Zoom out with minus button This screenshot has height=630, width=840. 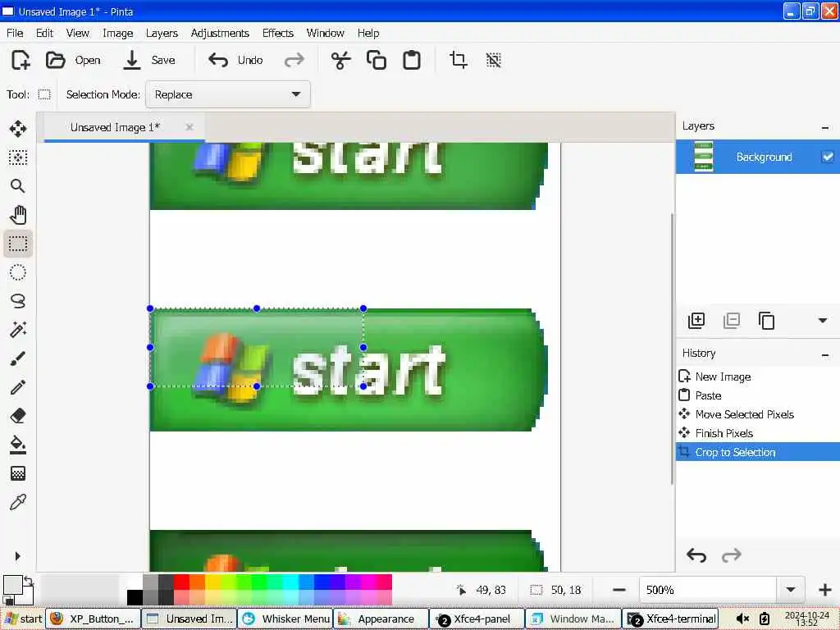(619, 590)
